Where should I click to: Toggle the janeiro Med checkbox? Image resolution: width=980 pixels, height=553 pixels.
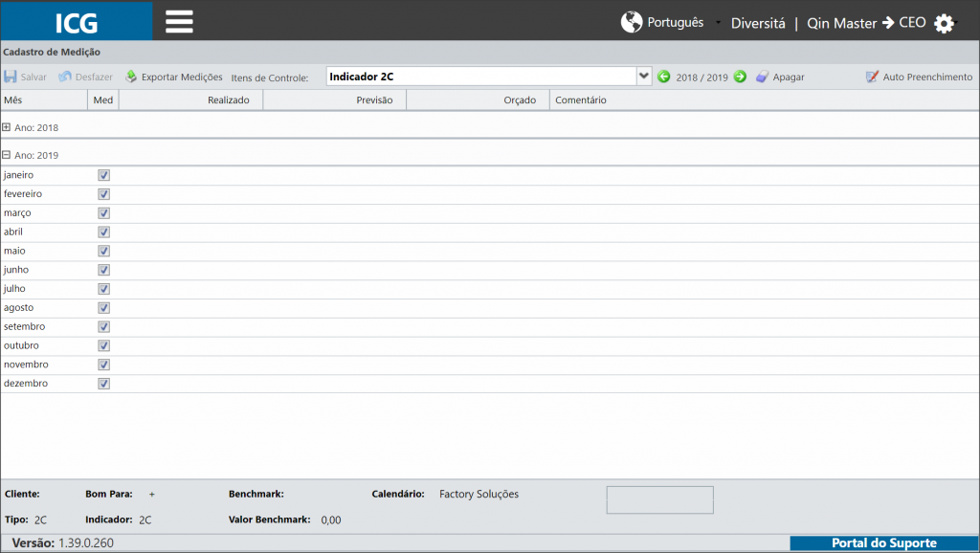click(103, 176)
